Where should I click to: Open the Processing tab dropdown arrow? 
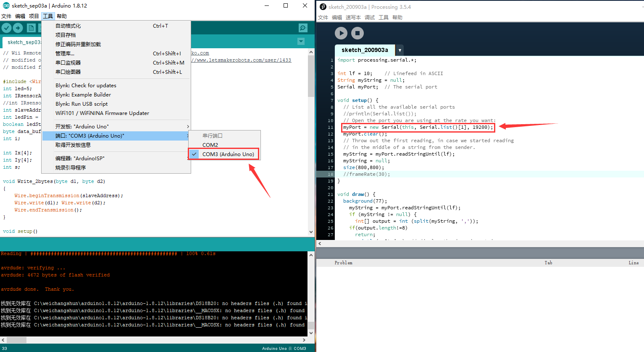click(x=400, y=50)
